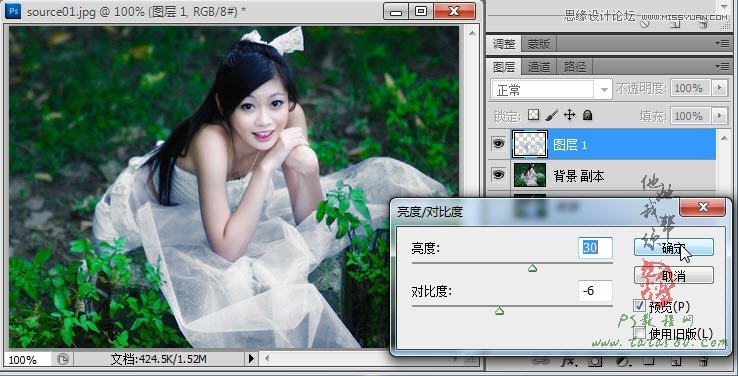Click the 取消 cancel button
Viewport: 738px width, 376px height.
(674, 276)
